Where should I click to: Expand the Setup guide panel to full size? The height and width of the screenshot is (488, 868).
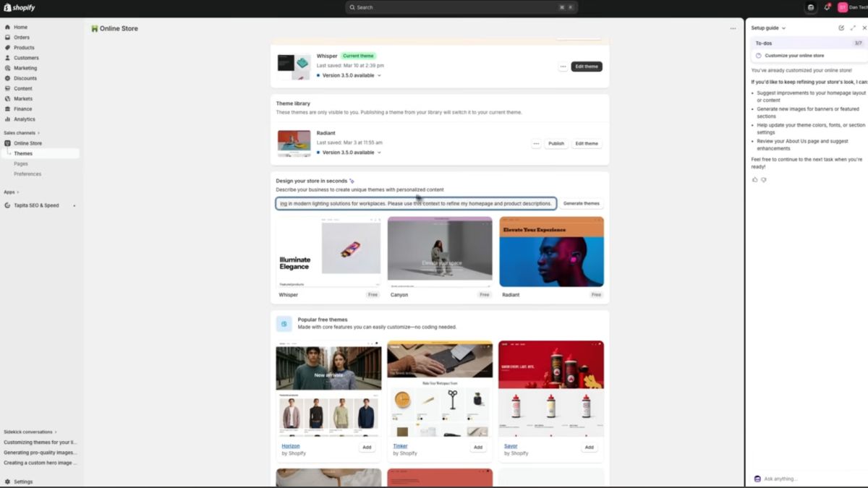[853, 27]
